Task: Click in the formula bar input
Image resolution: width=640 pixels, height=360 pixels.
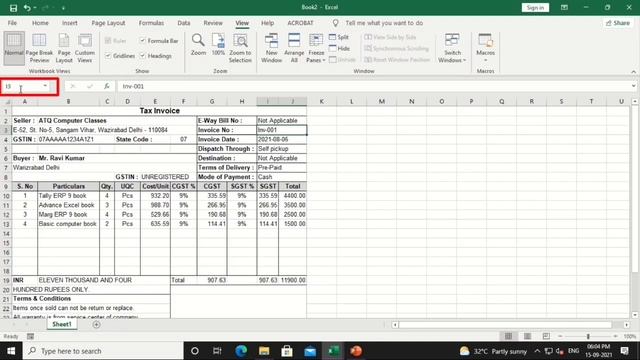Action: coord(373,86)
